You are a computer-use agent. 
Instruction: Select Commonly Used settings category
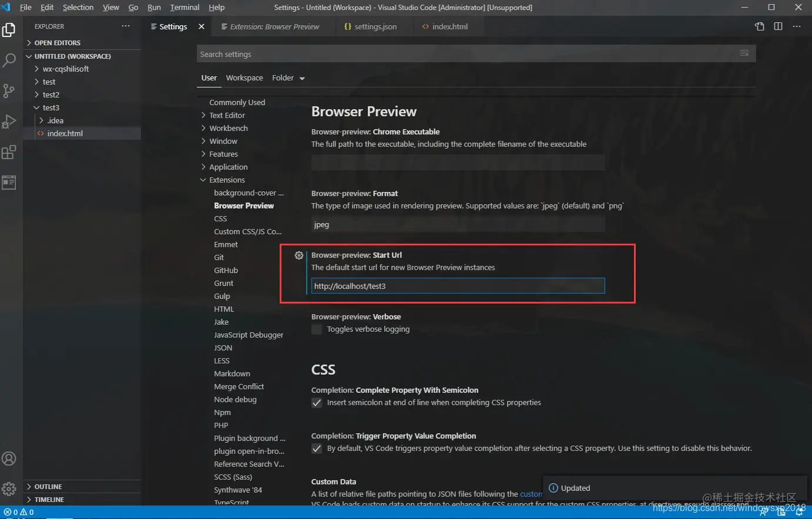pyautogui.click(x=237, y=103)
